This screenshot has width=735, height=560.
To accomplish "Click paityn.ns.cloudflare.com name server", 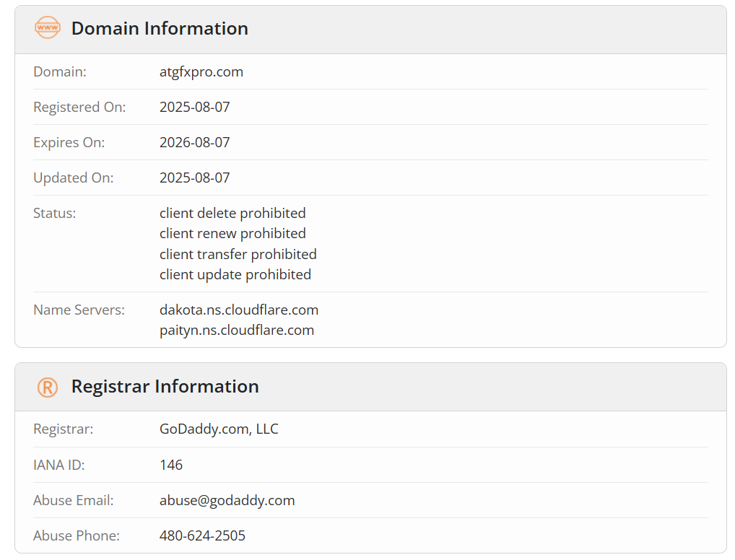I will tap(237, 331).
